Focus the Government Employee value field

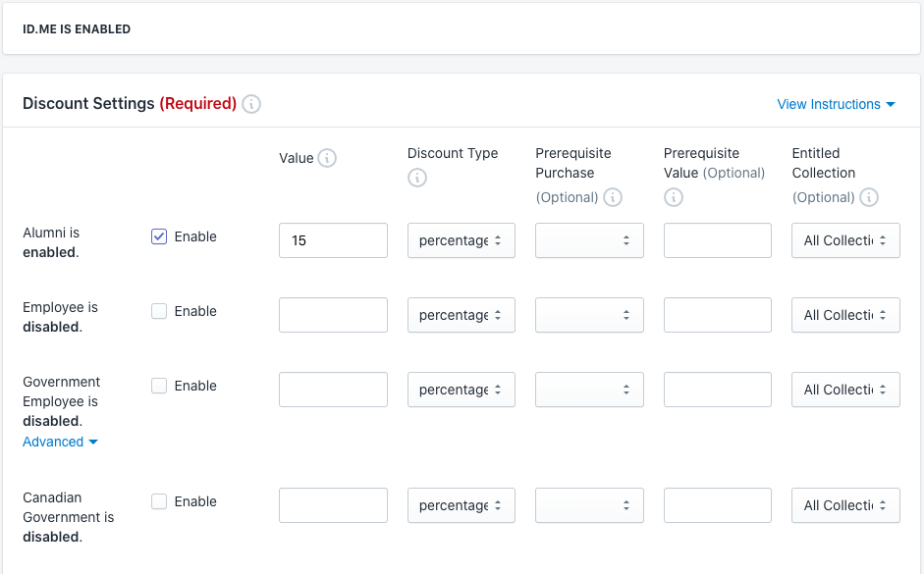click(x=334, y=390)
